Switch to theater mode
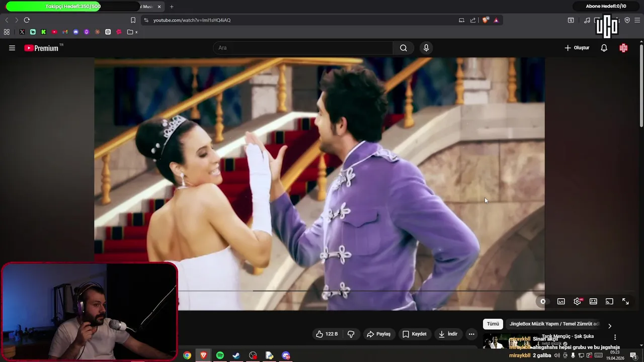 593,301
